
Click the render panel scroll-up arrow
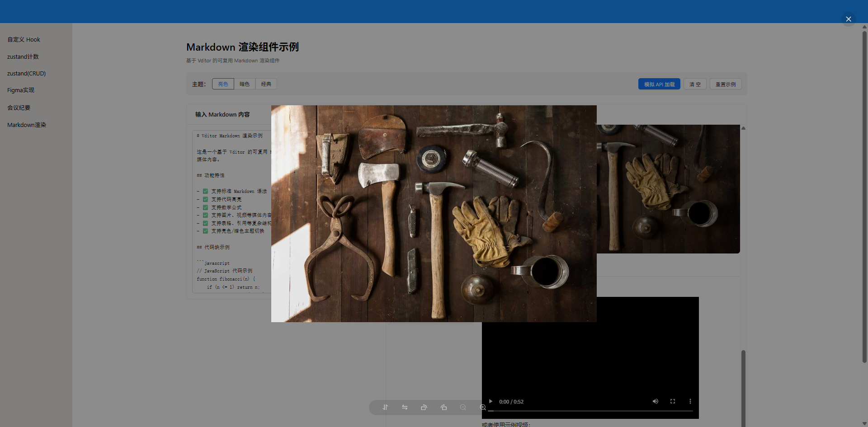pyautogui.click(x=743, y=128)
